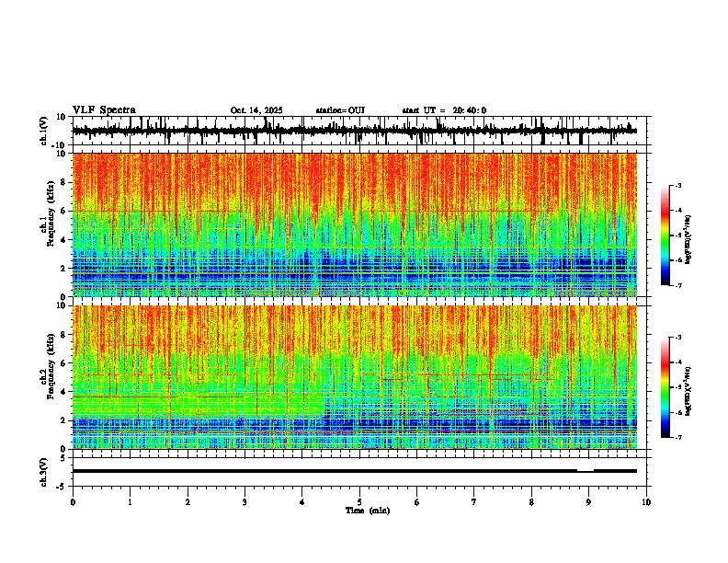Click time axis tick label "8"
The width and height of the screenshot is (728, 563).
tap(531, 502)
